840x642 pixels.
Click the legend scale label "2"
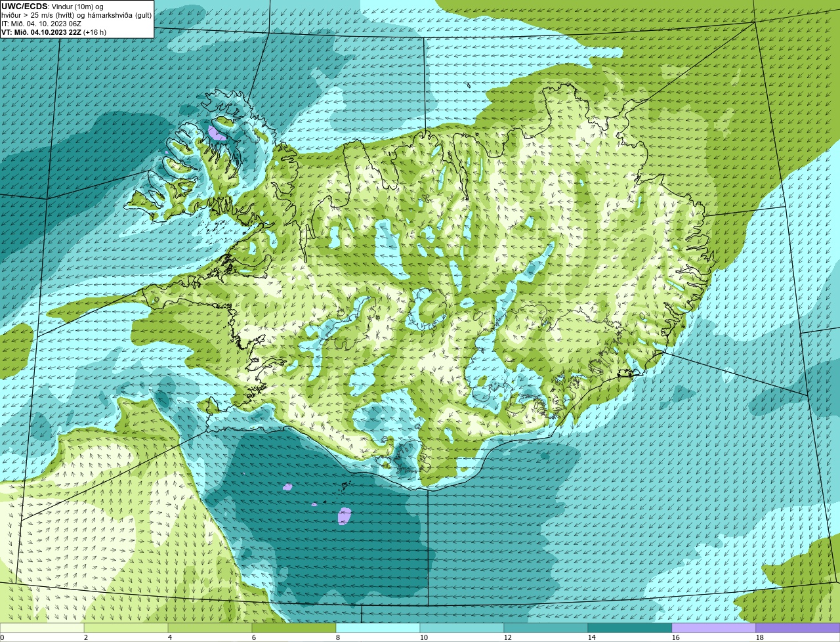(86, 637)
